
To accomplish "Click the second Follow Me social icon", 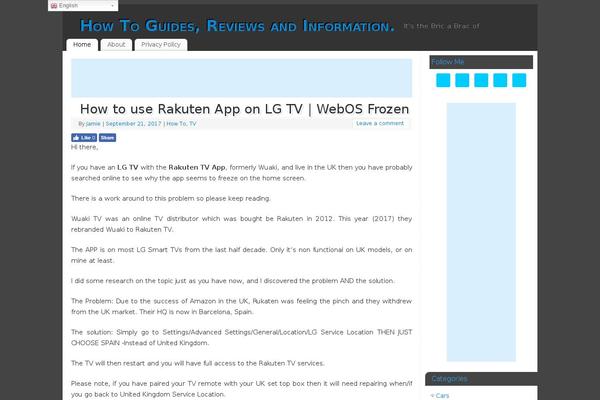I will [462, 80].
